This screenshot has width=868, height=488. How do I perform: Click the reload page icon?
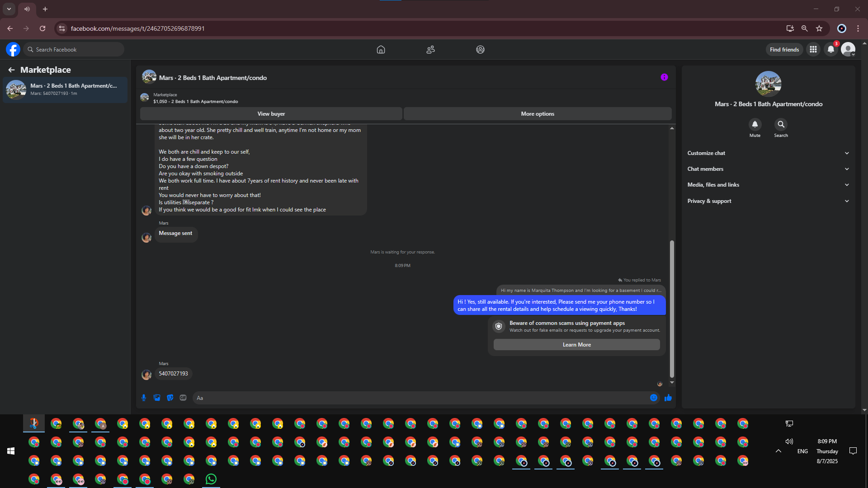(42, 28)
